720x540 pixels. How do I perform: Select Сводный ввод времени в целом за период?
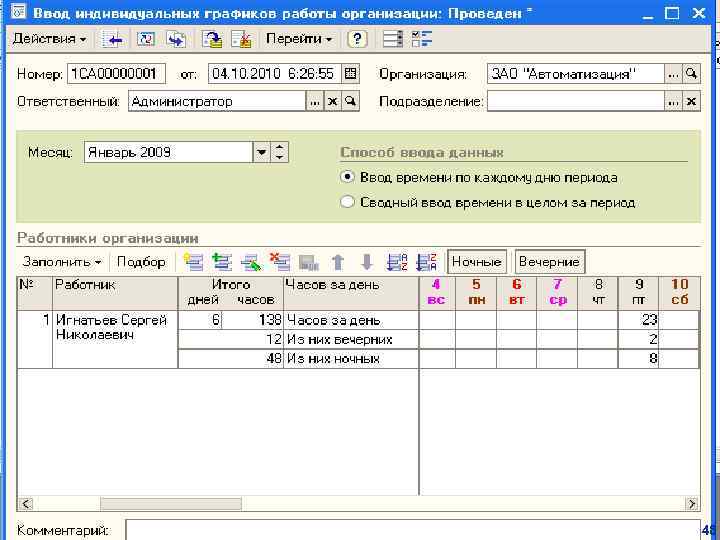pyautogui.click(x=488, y=202)
